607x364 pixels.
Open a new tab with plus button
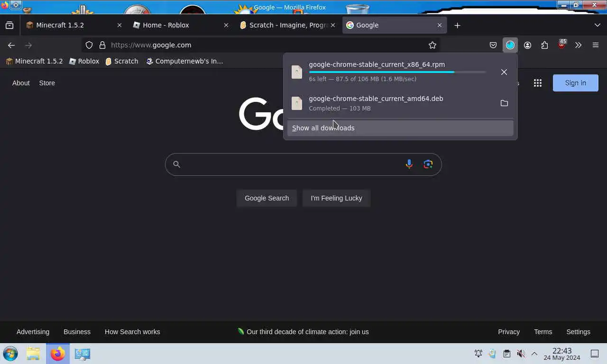[457, 25]
